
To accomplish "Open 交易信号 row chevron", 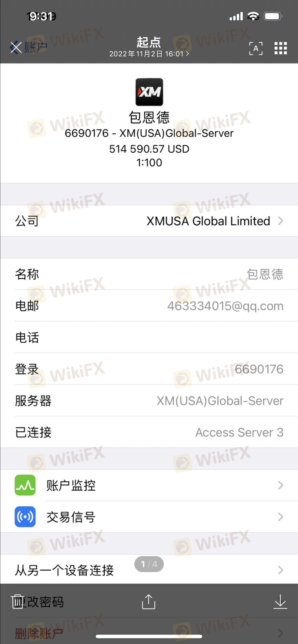I will (x=280, y=517).
